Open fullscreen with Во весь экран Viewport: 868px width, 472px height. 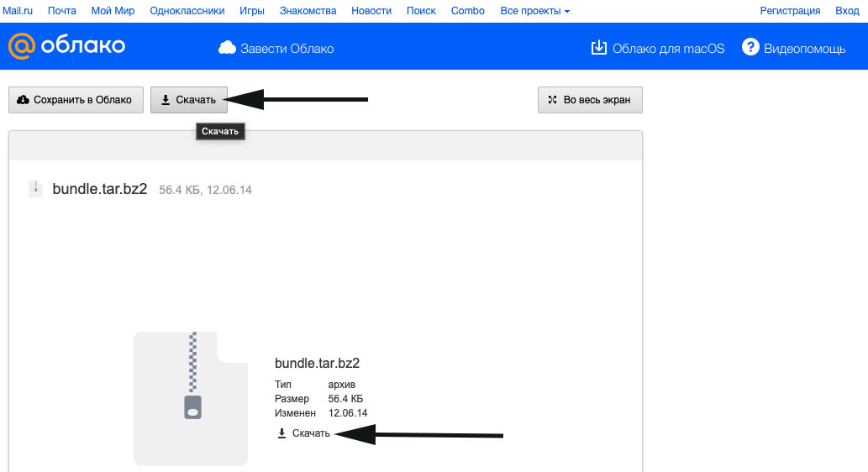[x=590, y=100]
